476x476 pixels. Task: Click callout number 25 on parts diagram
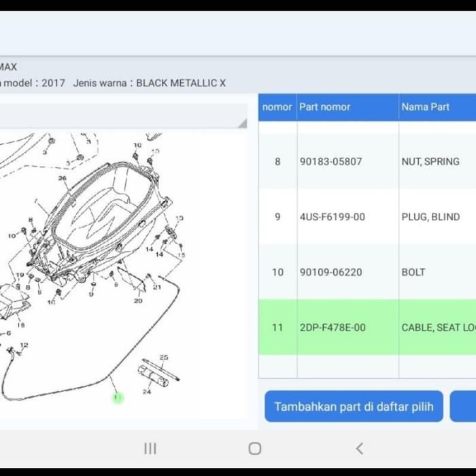click(x=164, y=357)
